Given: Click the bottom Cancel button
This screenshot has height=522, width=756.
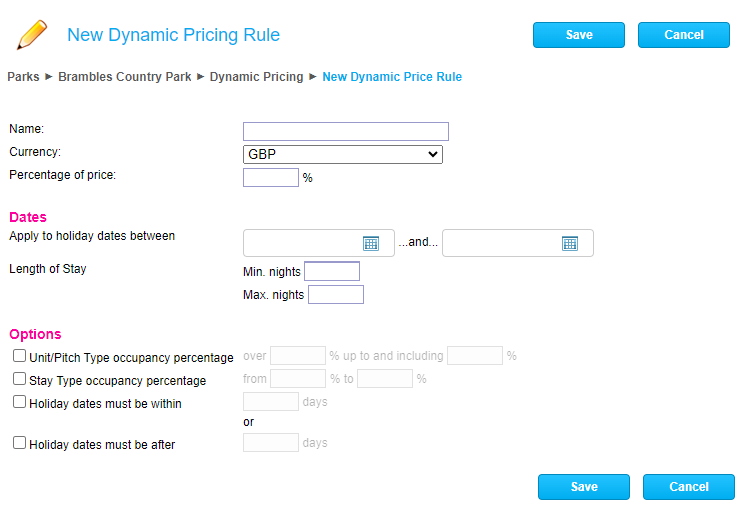Looking at the screenshot, I should pos(689,487).
